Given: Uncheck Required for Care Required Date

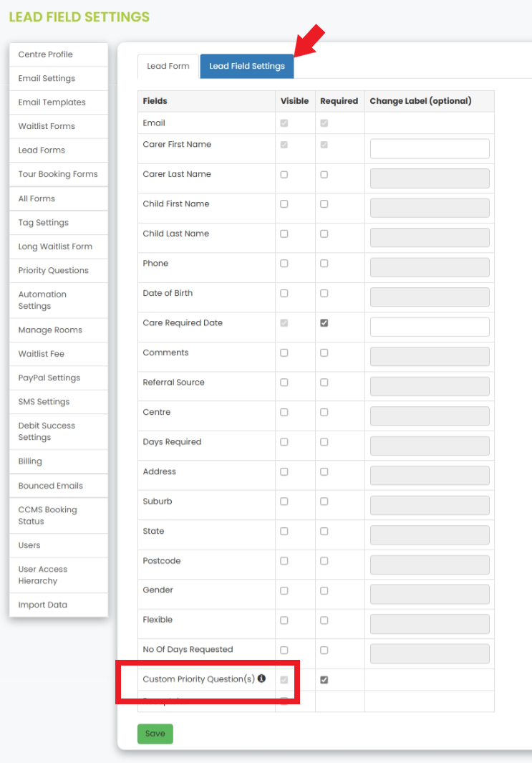Looking at the screenshot, I should click(x=324, y=322).
